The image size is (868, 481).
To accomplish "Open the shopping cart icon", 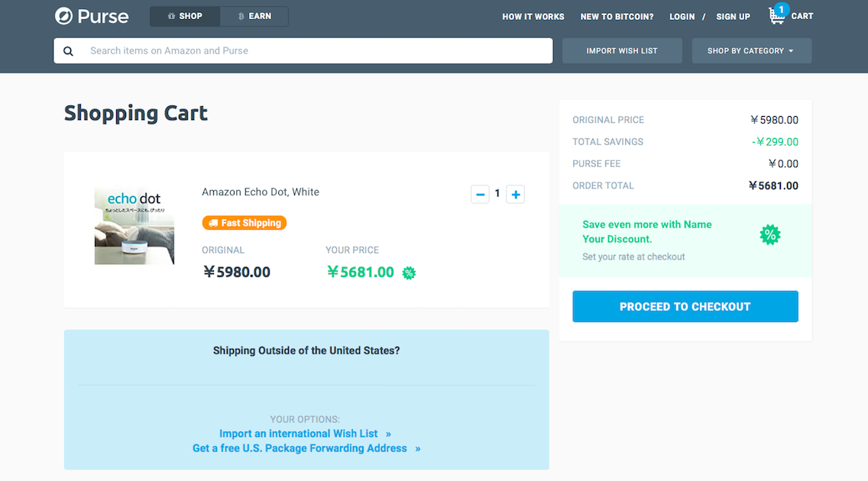I will coord(777,16).
